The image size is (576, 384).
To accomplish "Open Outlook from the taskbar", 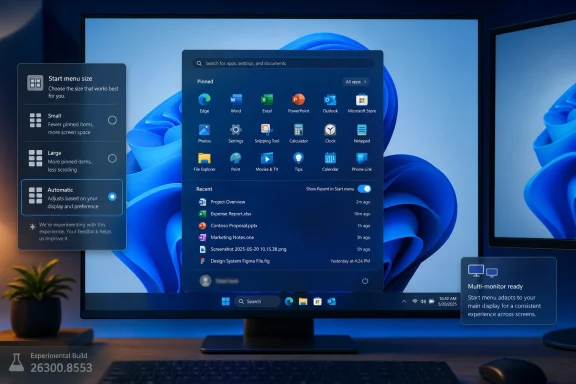I will (x=331, y=301).
